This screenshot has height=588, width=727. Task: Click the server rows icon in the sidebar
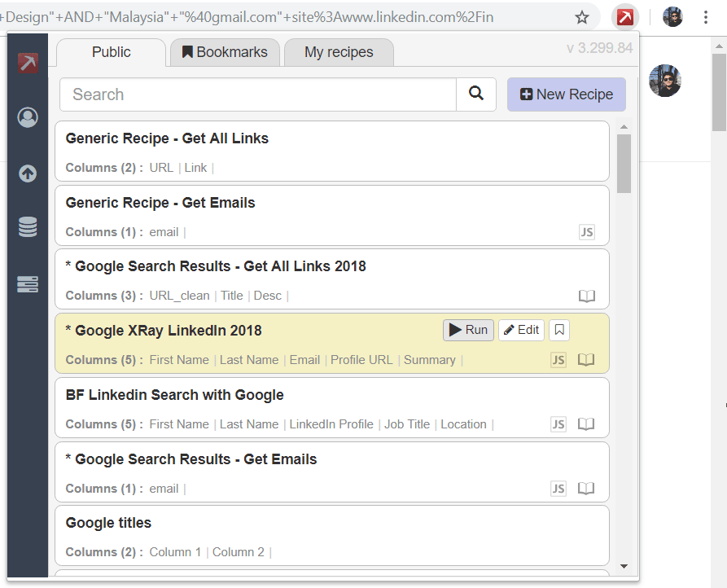pos(28,283)
